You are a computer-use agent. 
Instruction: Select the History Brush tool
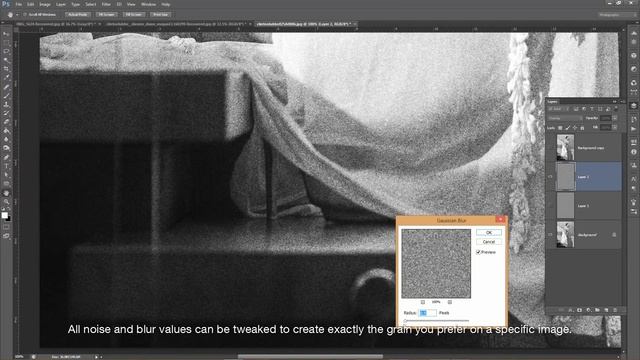pos(6,113)
